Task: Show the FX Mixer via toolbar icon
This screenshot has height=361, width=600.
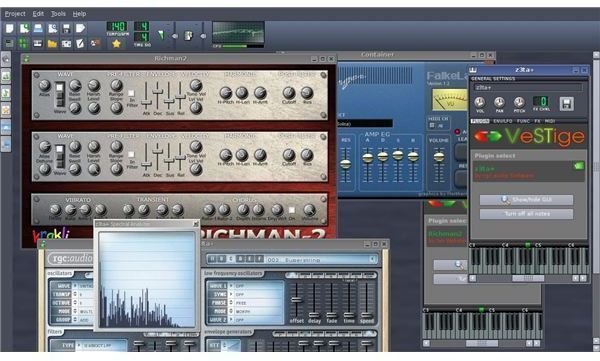Action: 66,43
